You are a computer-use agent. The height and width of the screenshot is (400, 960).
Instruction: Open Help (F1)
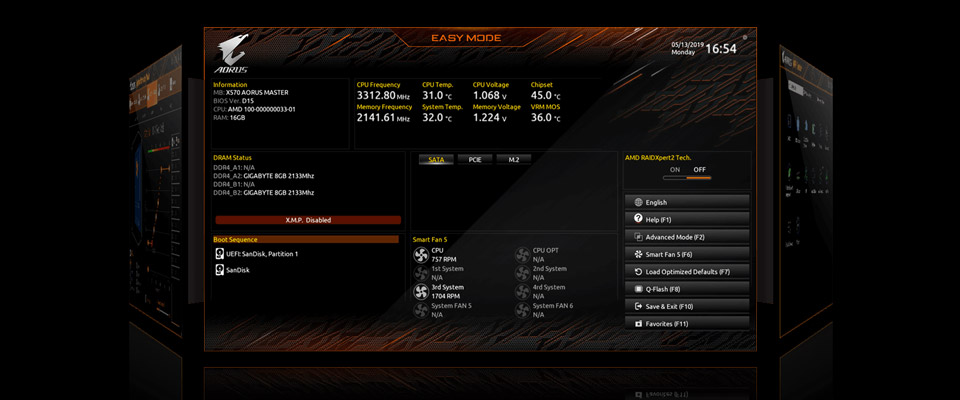click(x=687, y=219)
